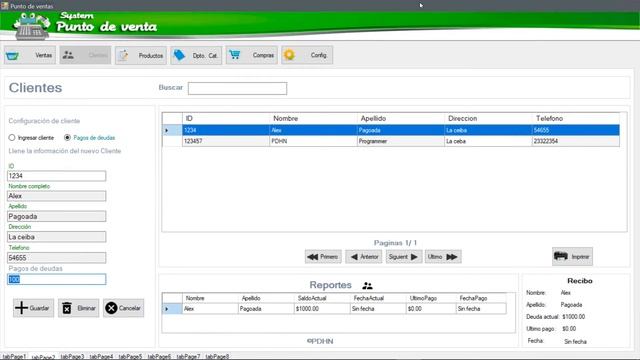Open the Dpto. Cat. section

196,55
